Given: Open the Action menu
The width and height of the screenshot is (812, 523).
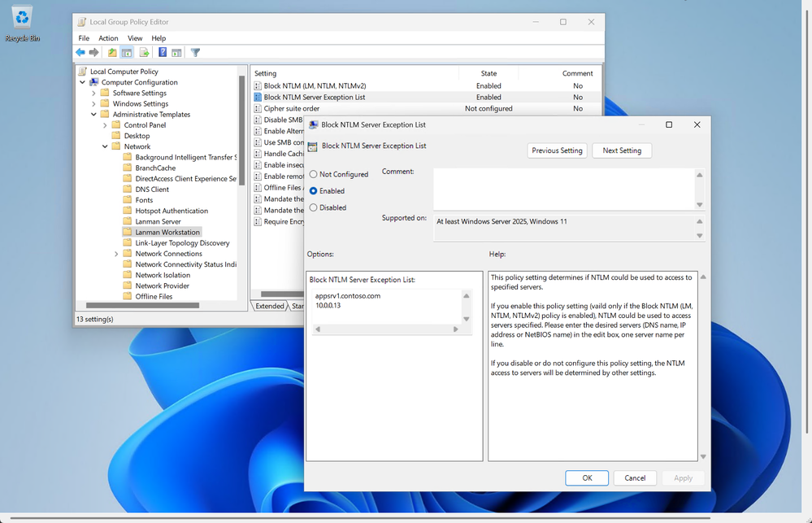Looking at the screenshot, I should [x=108, y=38].
